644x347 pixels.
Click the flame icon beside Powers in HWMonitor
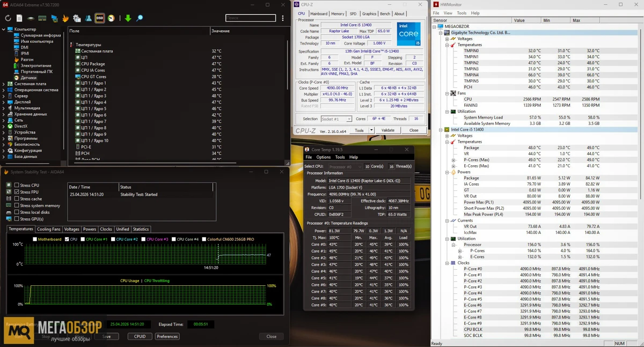pos(453,172)
